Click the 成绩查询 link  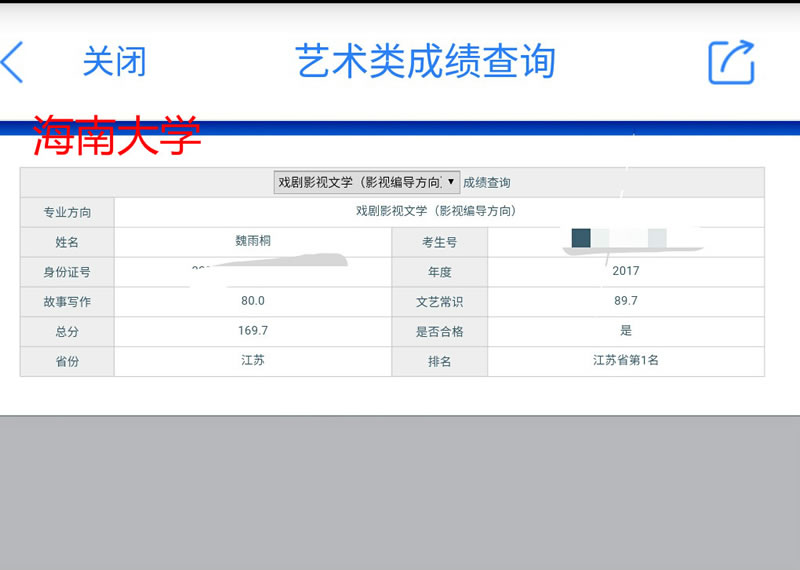487,183
